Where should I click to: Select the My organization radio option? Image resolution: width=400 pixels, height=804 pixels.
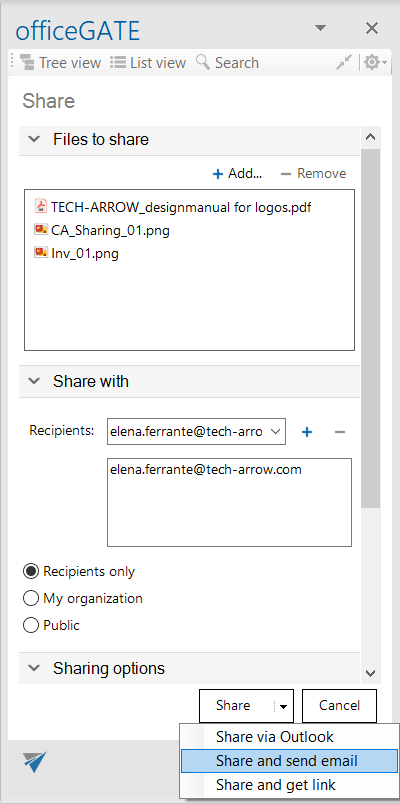[83, 598]
